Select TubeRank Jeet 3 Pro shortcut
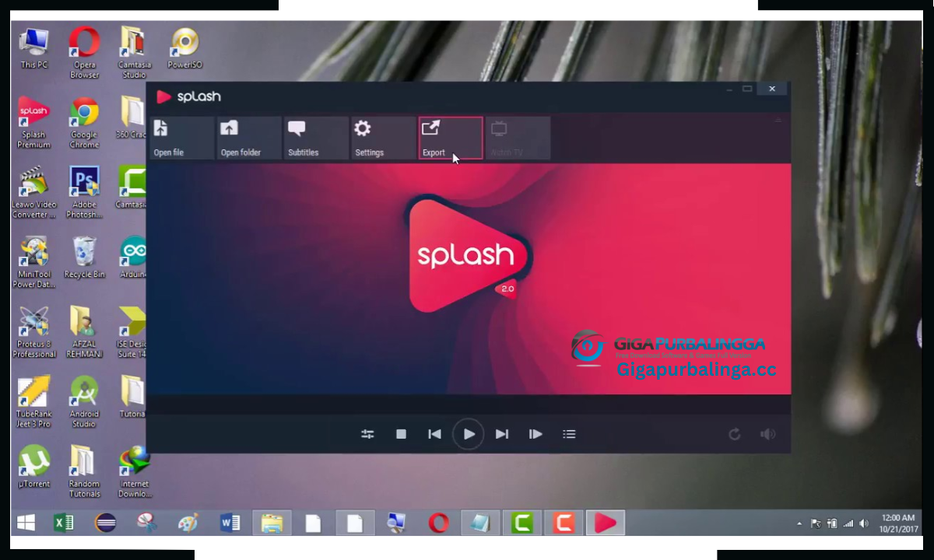The width and height of the screenshot is (934, 560). coord(34,401)
